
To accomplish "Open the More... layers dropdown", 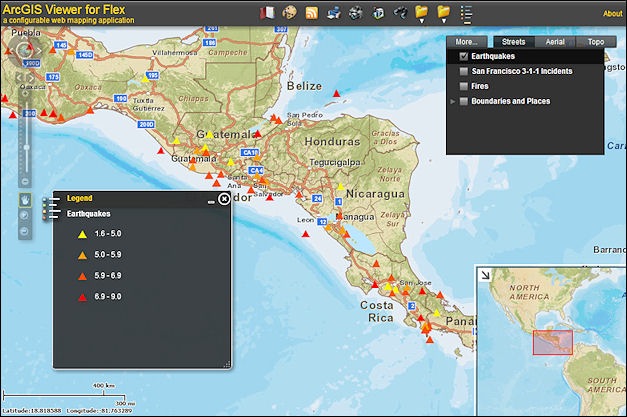I will point(467,42).
